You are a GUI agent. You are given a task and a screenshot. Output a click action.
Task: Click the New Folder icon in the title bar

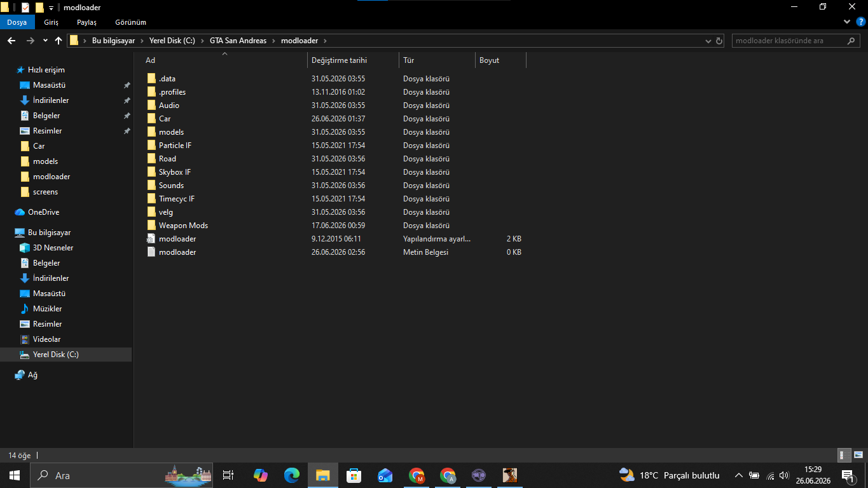pyautogui.click(x=39, y=7)
